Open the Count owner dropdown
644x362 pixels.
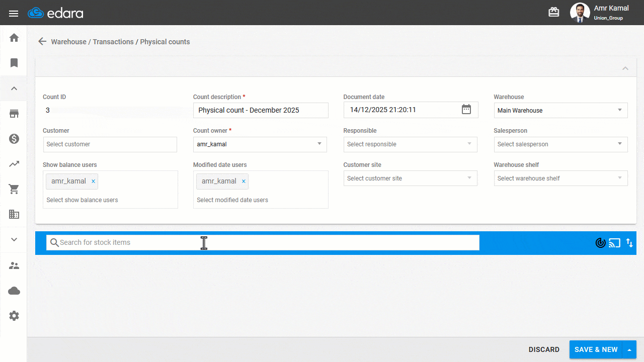(260, 144)
